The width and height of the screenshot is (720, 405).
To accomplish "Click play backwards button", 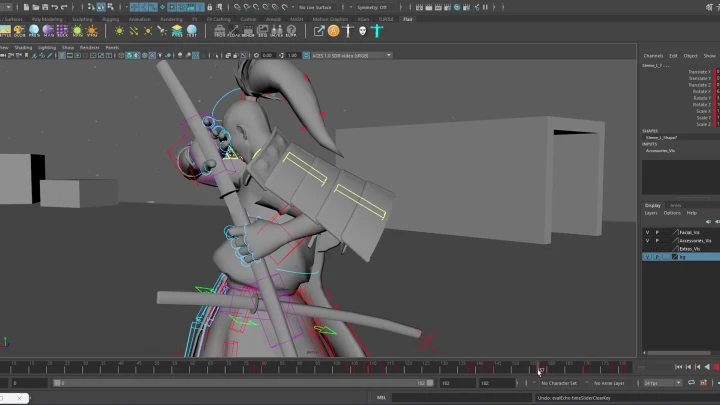I will coord(707,367).
